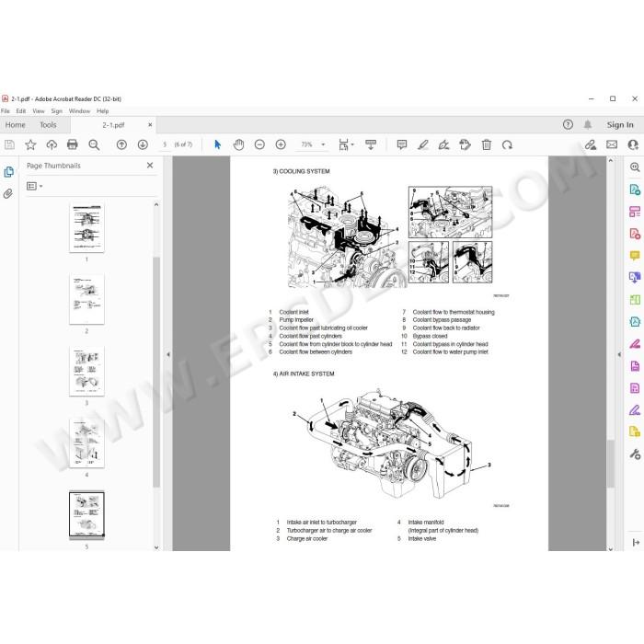Select page 3 thumbnail
The width and height of the screenshot is (644, 644).
[x=86, y=372]
